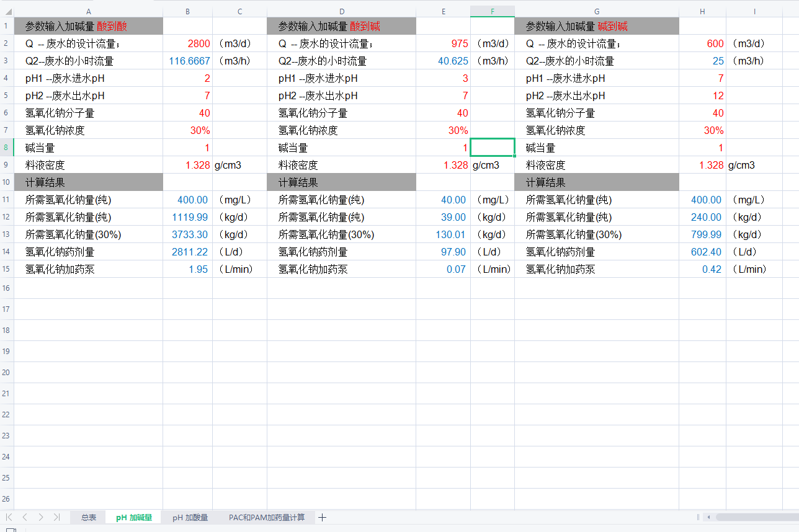This screenshot has width=799, height=532.
Task: Click the 39.00 kg/d result cell
Action: [x=443, y=217]
